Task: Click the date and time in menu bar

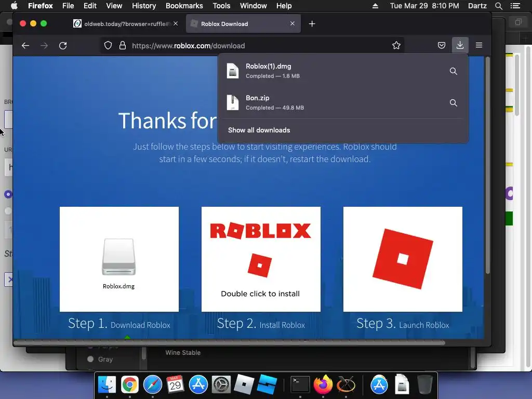Action: coord(424,6)
